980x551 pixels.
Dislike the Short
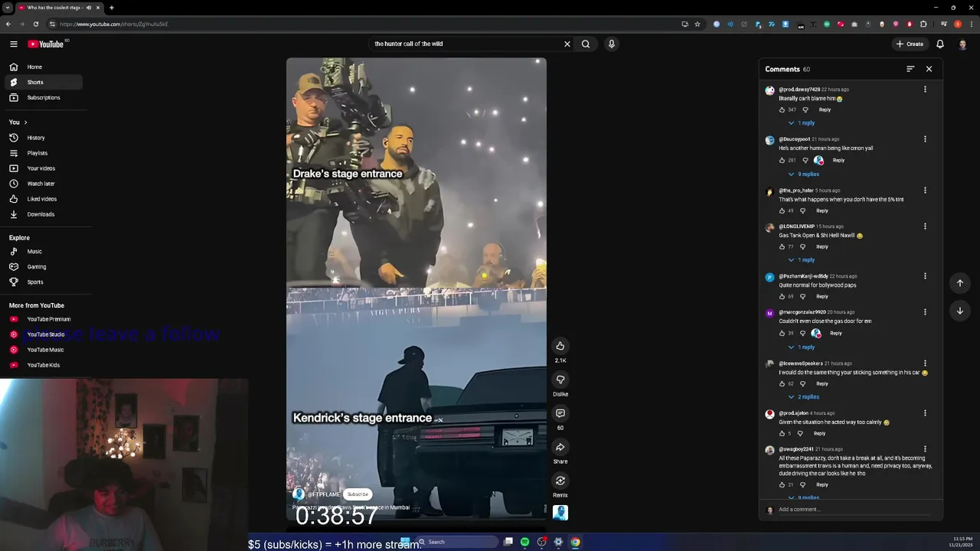pyautogui.click(x=560, y=380)
